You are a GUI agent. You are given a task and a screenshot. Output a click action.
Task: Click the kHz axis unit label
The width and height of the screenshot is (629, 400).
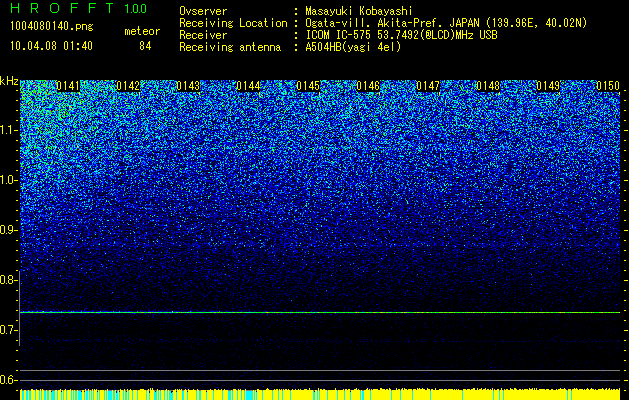coord(9,81)
